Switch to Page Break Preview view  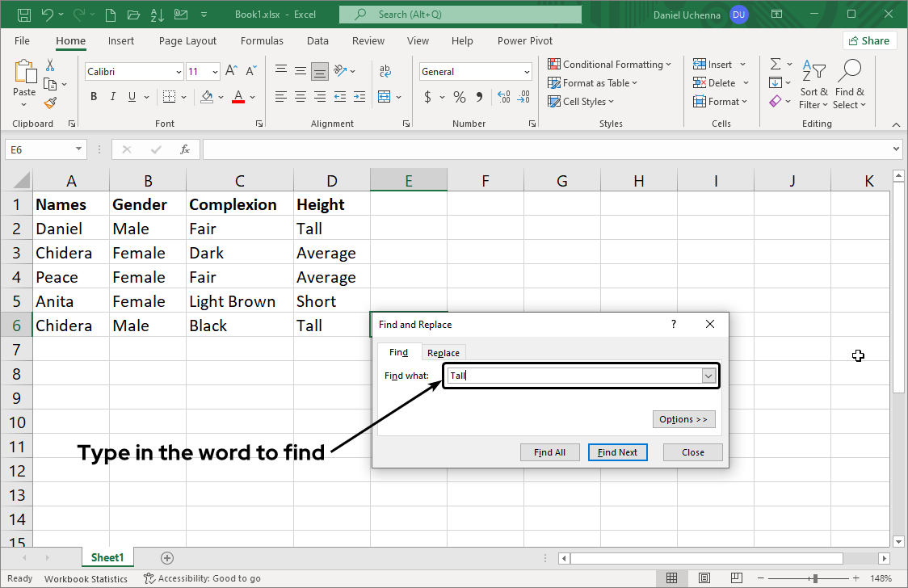[x=735, y=578]
